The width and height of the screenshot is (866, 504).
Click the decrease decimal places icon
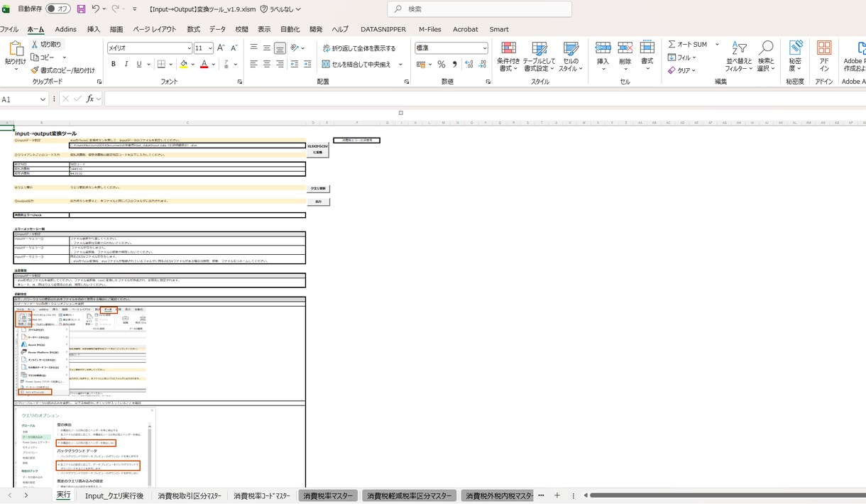click(482, 64)
